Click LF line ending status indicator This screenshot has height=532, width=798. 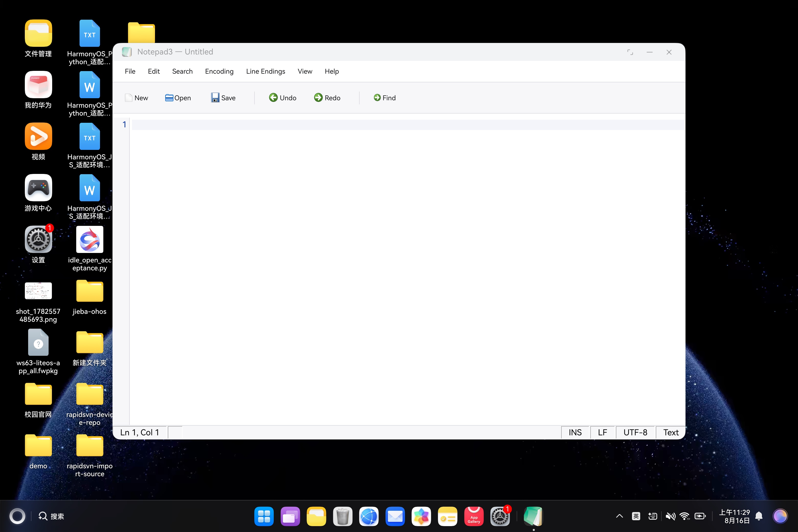click(602, 432)
